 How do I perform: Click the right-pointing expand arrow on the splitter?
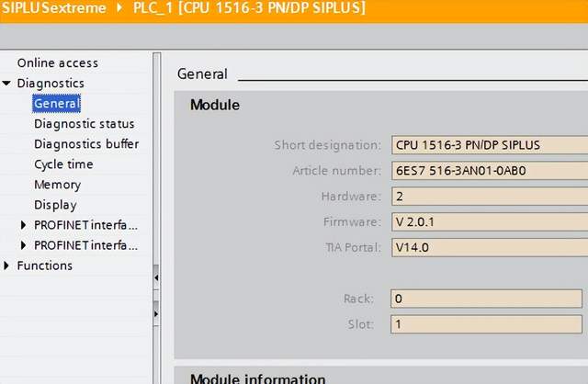click(x=156, y=313)
